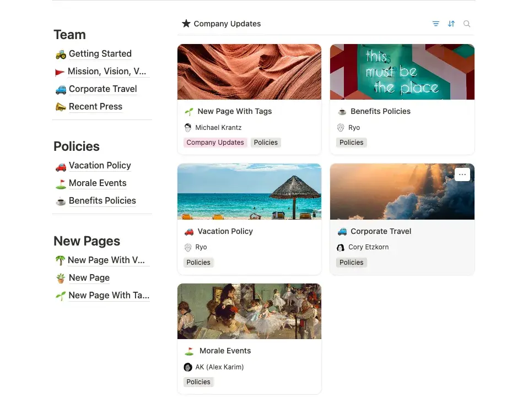Click Cory Etzkorn's avatar icon

341,248
